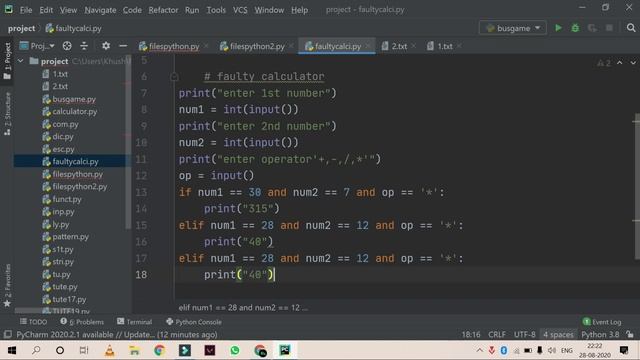The height and width of the screenshot is (360, 640).
Task: Click the project tree vertical scrollbar
Action: click(x=129, y=143)
